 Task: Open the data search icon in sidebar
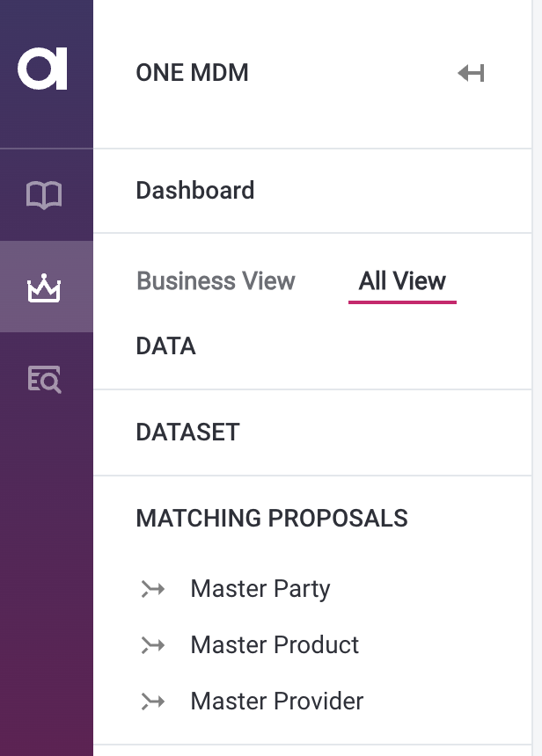click(46, 380)
